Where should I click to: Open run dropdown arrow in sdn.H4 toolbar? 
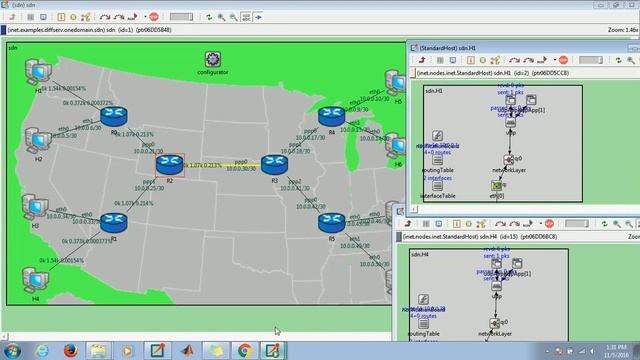(540, 224)
